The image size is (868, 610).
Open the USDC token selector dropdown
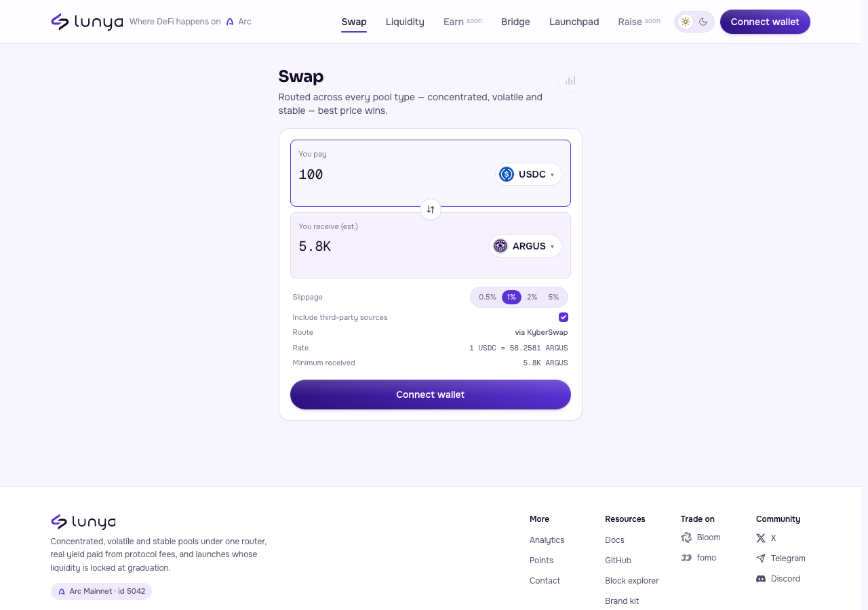528,174
